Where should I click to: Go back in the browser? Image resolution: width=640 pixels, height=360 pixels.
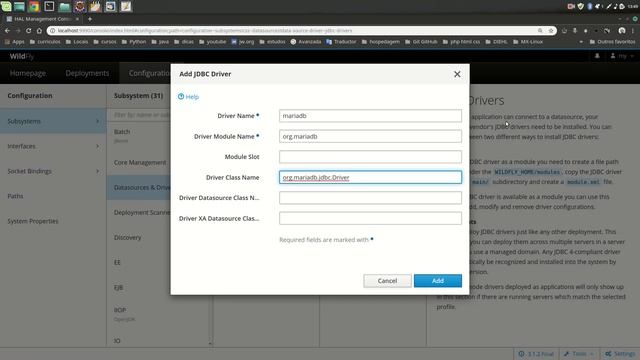pyautogui.click(x=7, y=31)
